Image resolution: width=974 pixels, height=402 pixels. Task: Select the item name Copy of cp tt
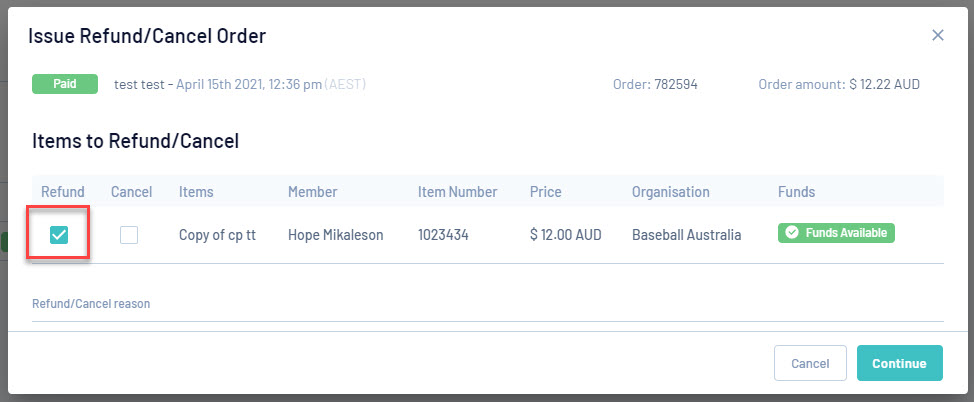(x=217, y=235)
